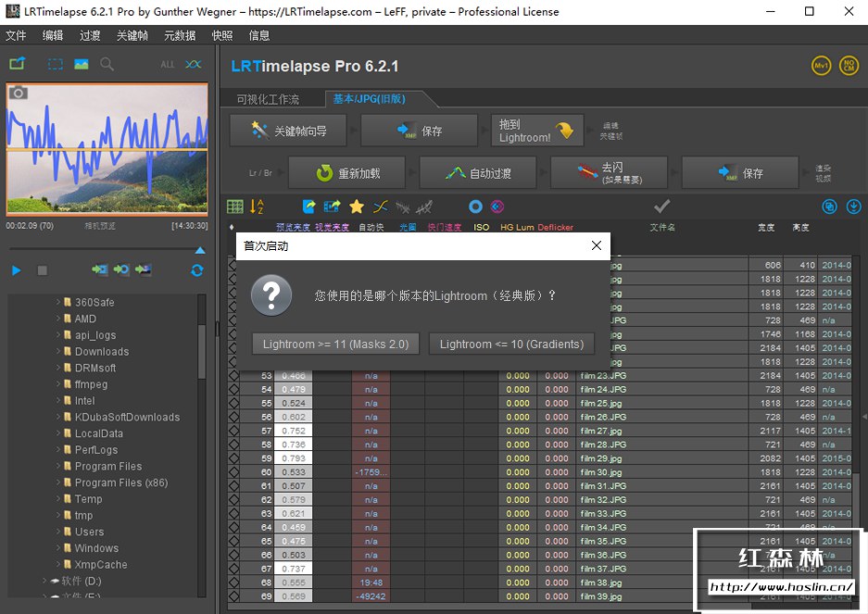Click the camera icon on the preview
This screenshot has height=614, width=868.
19,93
